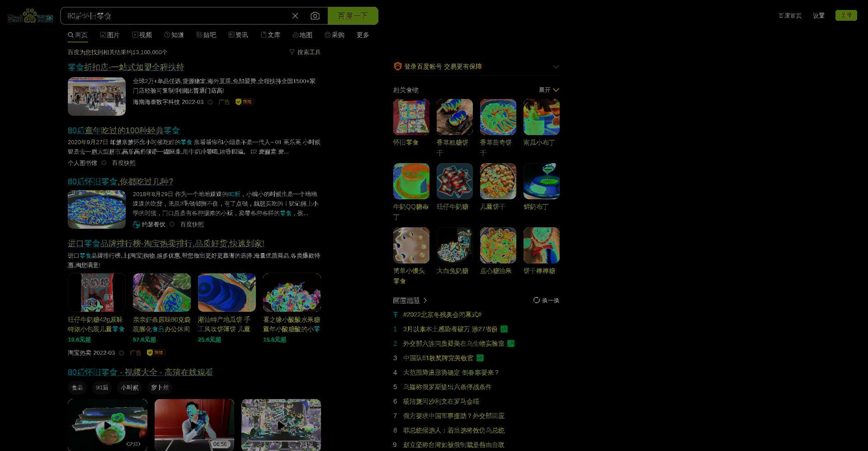Open hot topic 乌媒称俄罗斯提出六条停战条件
868x451 pixels.
(x=447, y=387)
